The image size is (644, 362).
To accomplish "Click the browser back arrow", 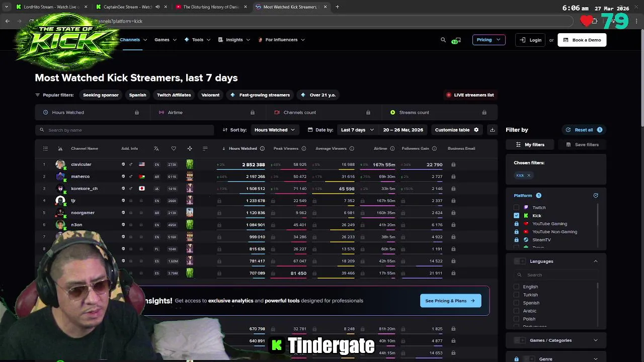I will 7,21.
